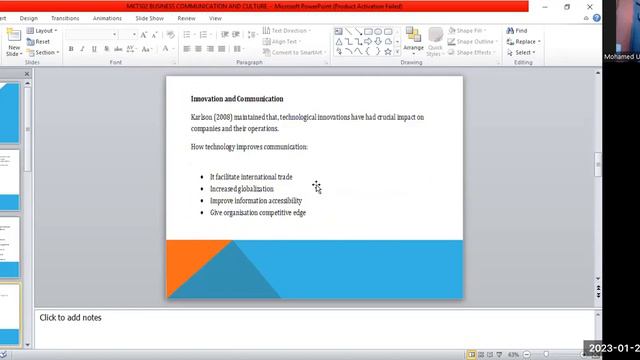
Task: Select Oval shape in gallery
Action: (x=378, y=31)
